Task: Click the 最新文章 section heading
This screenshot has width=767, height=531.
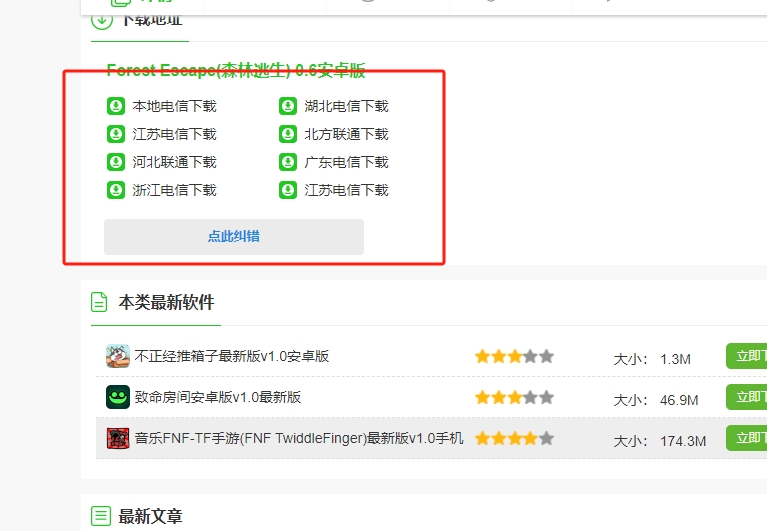Action: (x=150, y=516)
